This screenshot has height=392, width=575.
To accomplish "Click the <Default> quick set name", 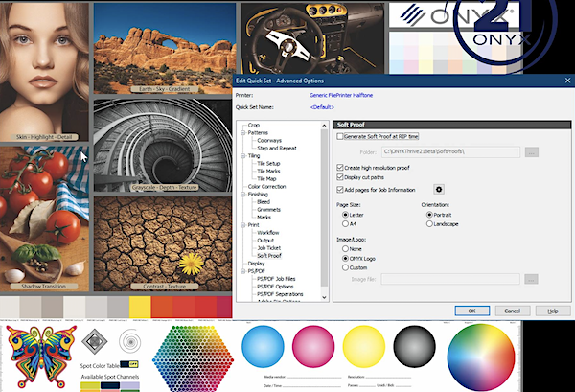I will coord(322,107).
